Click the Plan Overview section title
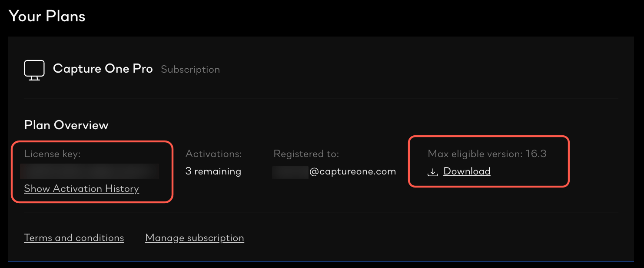Image resolution: width=644 pixels, height=268 pixels. (x=66, y=125)
